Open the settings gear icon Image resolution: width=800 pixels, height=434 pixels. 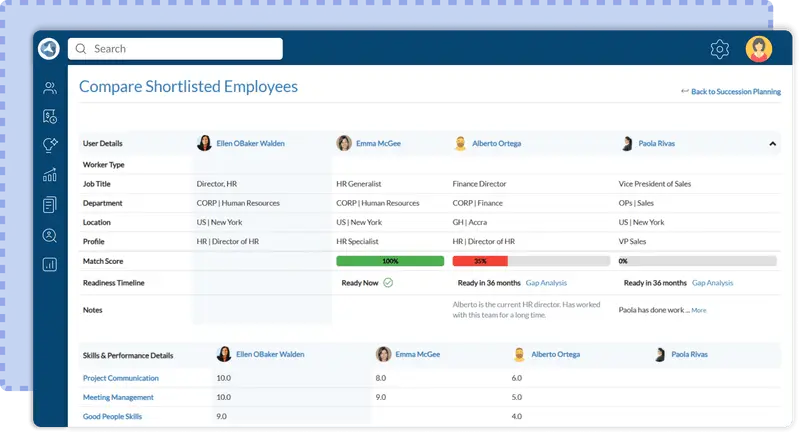[x=719, y=49]
